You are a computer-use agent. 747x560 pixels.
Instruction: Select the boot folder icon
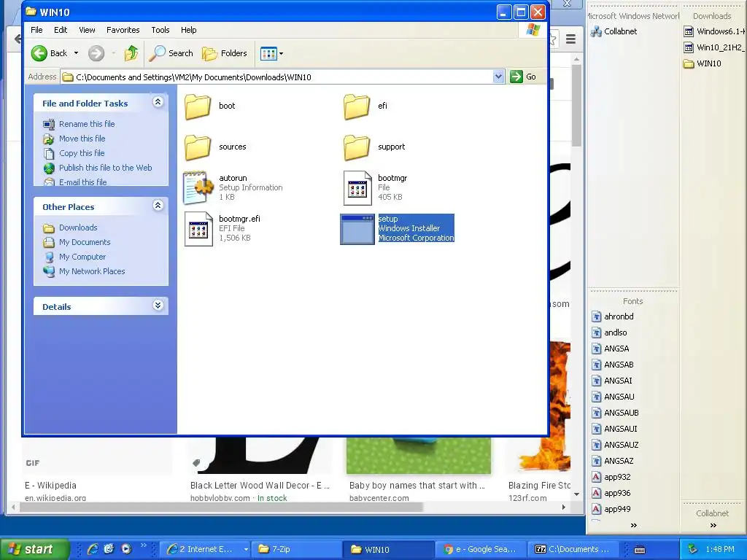[198, 106]
